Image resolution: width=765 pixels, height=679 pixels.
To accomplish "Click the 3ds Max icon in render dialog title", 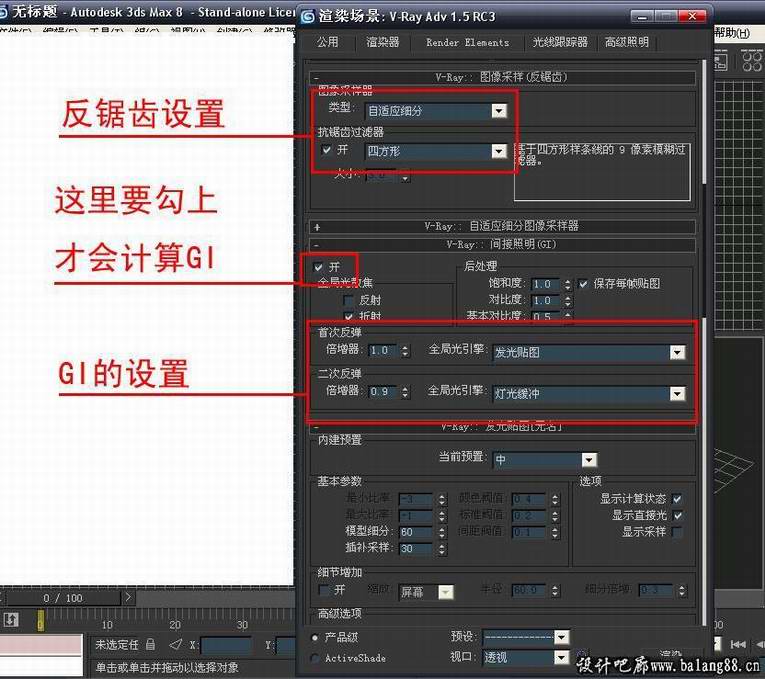I will coord(307,17).
